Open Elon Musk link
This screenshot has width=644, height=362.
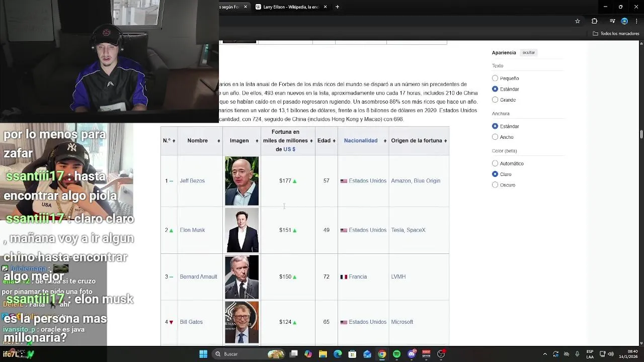tap(192, 230)
